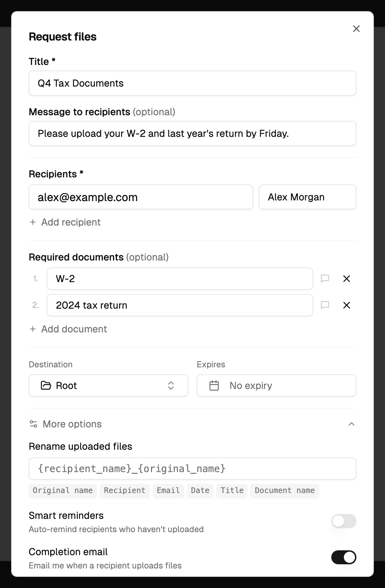Insert the Title token

232,491
